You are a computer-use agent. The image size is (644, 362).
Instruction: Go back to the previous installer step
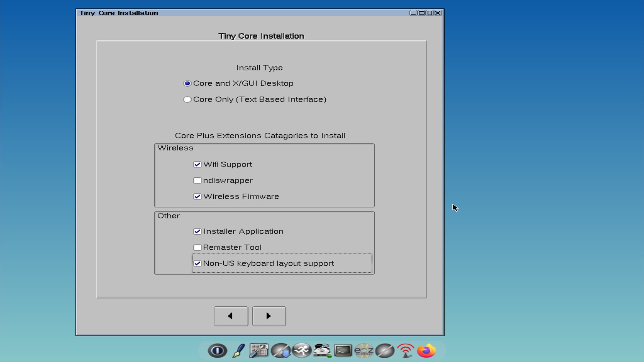pyautogui.click(x=231, y=316)
